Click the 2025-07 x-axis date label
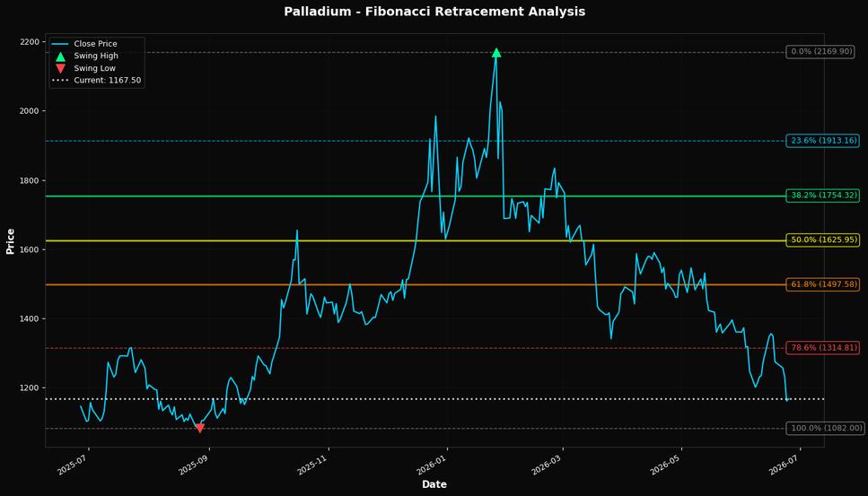868x496 pixels. 73,465
